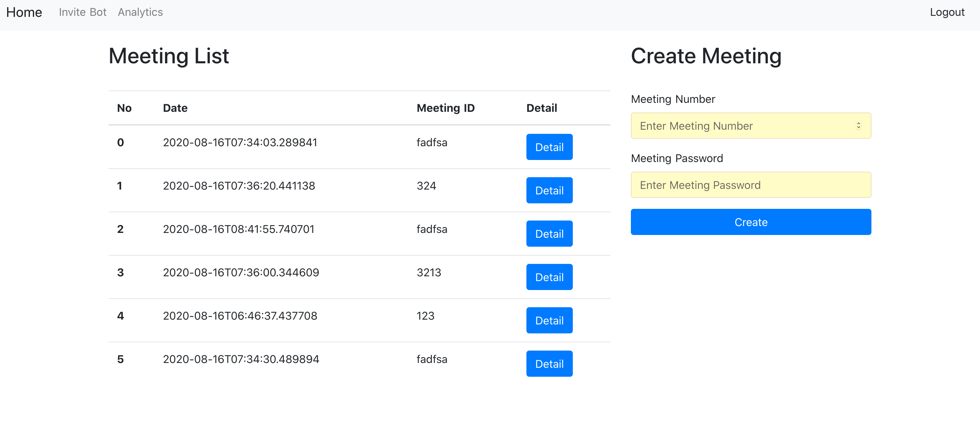Click the Home navbar brand
The image size is (980, 428).
(24, 12)
